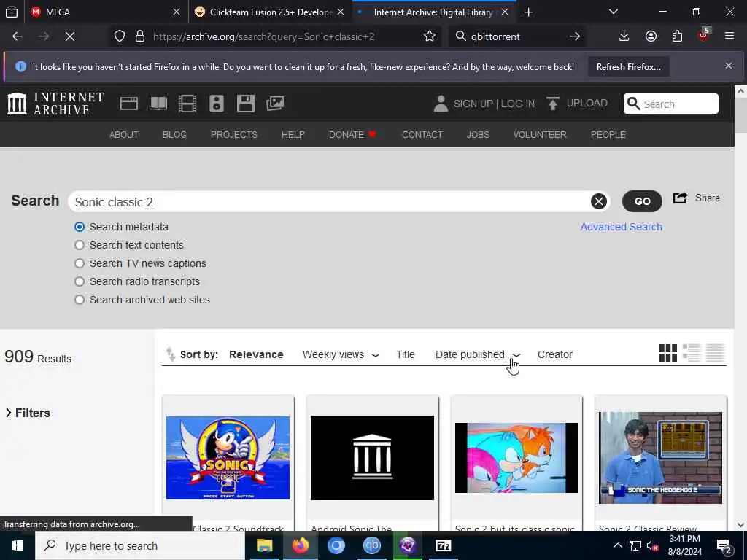Screen dimensions: 747x560
Task: Open Internet Archive home logo
Action: click(55, 104)
